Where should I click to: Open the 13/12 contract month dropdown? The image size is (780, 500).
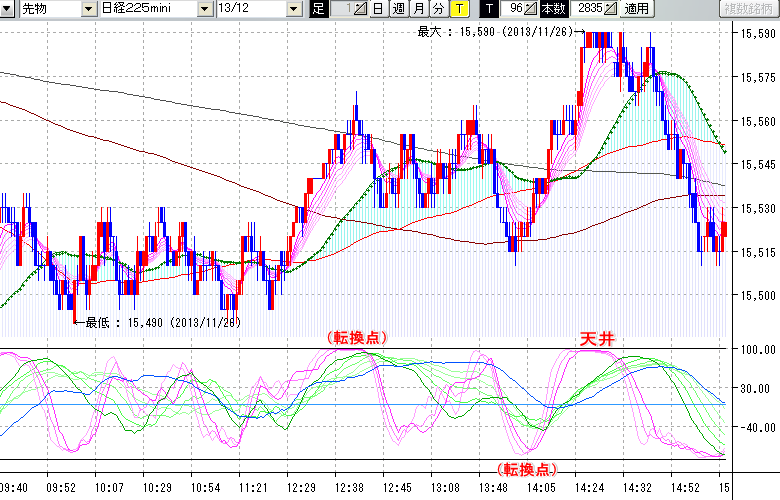[x=293, y=9]
